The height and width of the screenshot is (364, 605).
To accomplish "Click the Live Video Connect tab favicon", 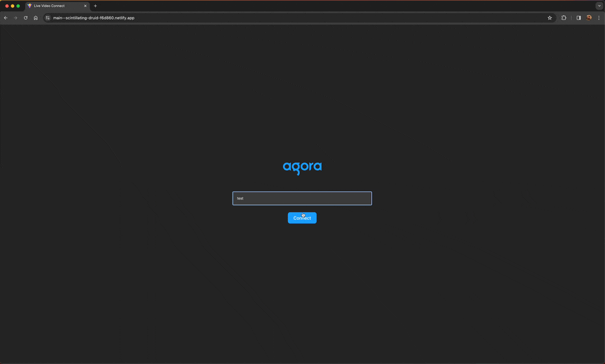I will (30, 6).
